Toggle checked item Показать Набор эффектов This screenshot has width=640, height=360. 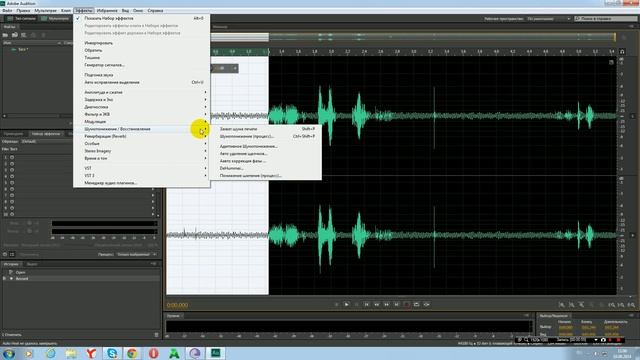click(141, 18)
